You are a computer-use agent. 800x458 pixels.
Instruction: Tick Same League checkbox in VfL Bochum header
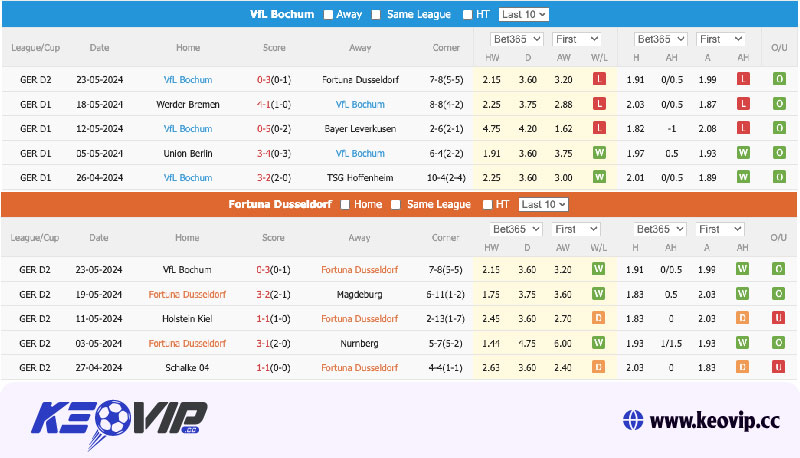point(376,15)
